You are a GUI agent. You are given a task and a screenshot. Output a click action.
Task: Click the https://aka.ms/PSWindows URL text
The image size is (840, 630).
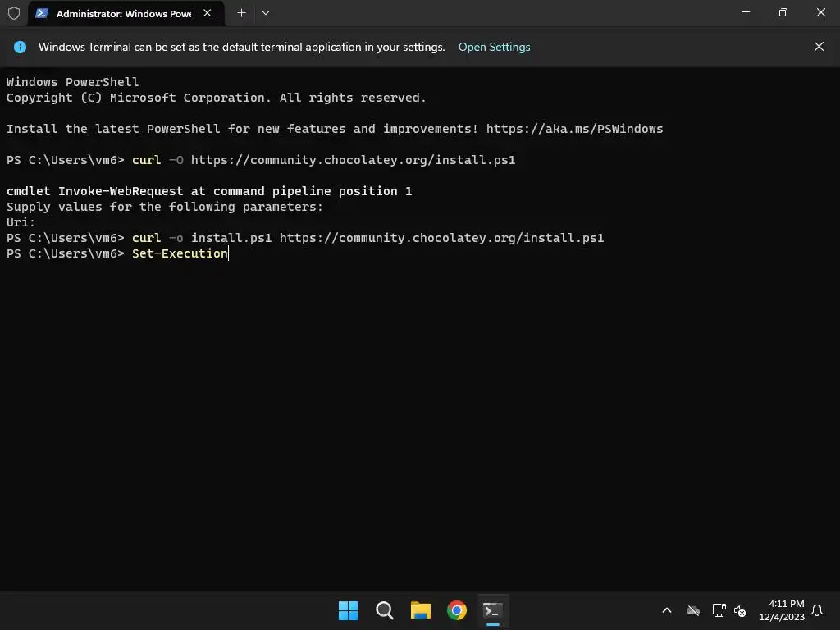pyautogui.click(x=574, y=129)
